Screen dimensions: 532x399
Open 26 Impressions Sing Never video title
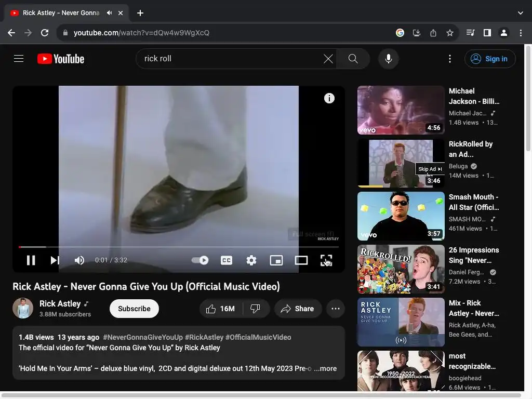click(474, 255)
